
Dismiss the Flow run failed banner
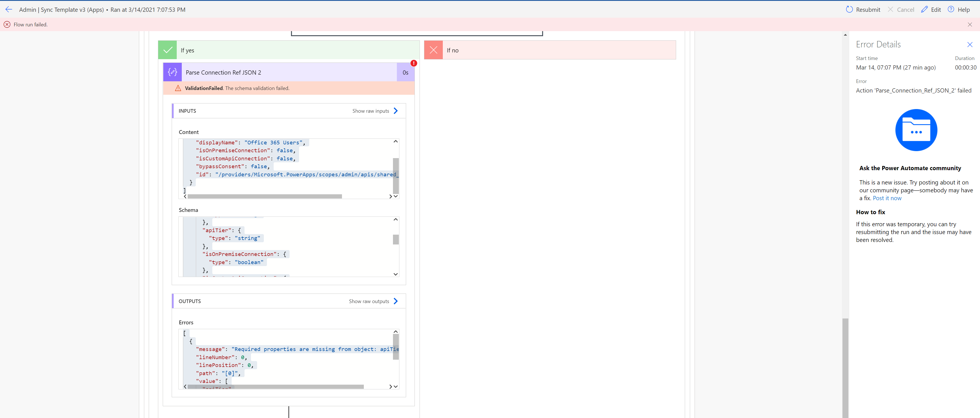pyautogui.click(x=970, y=24)
